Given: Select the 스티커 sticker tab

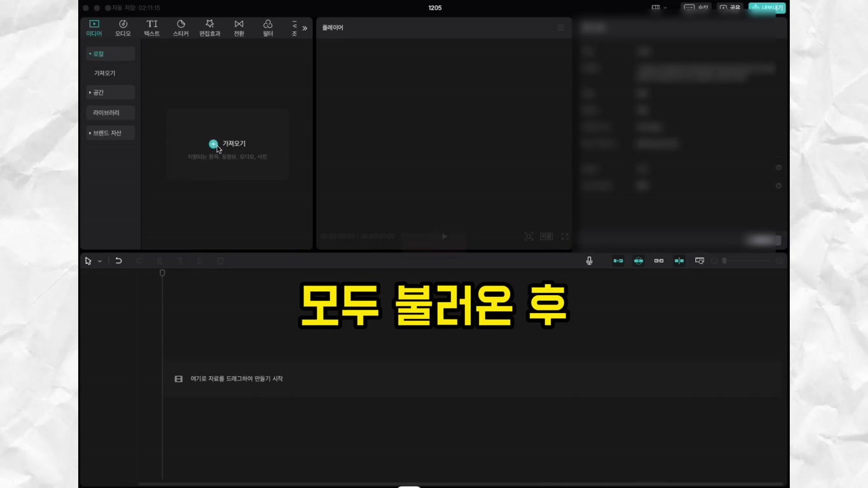Looking at the screenshot, I should [x=181, y=28].
